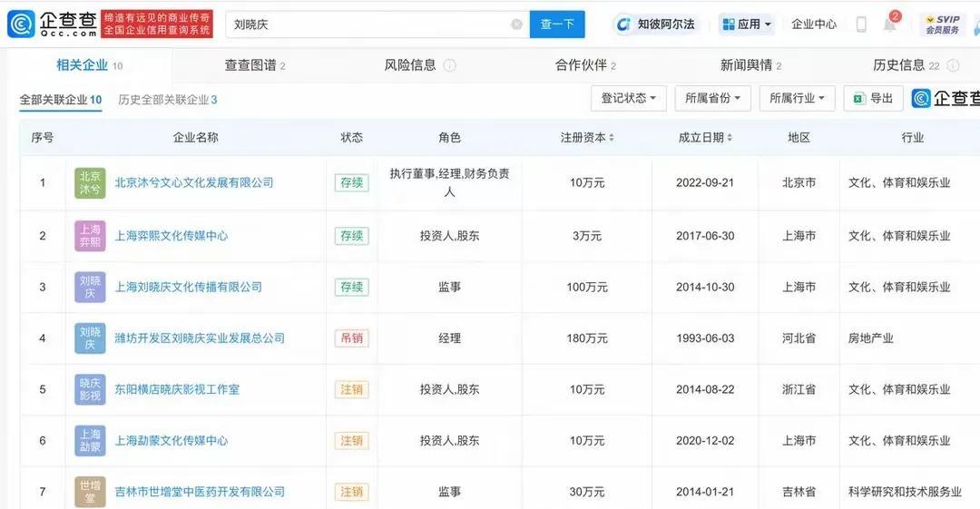
Task: Click the 2022-09-21 date cell
Action: coord(705,182)
